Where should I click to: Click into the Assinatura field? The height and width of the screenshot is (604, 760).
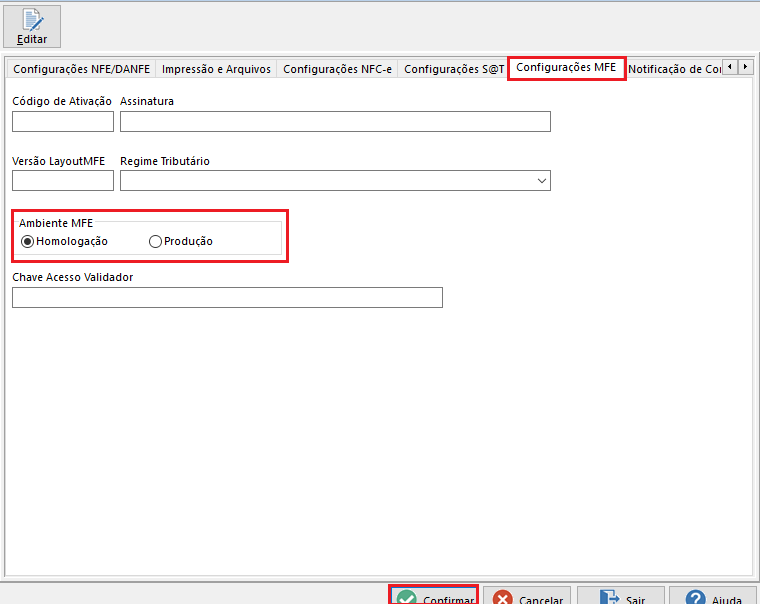click(335, 122)
